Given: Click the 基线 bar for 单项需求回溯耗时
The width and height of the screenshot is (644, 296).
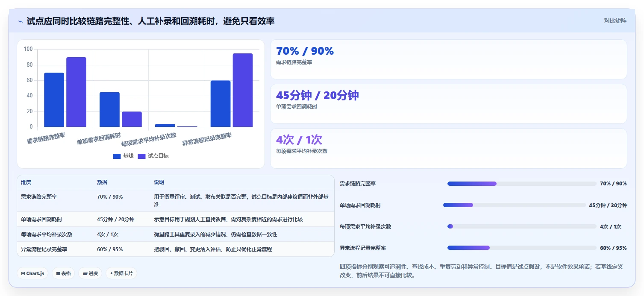Looking at the screenshot, I should pyautogui.click(x=110, y=110).
